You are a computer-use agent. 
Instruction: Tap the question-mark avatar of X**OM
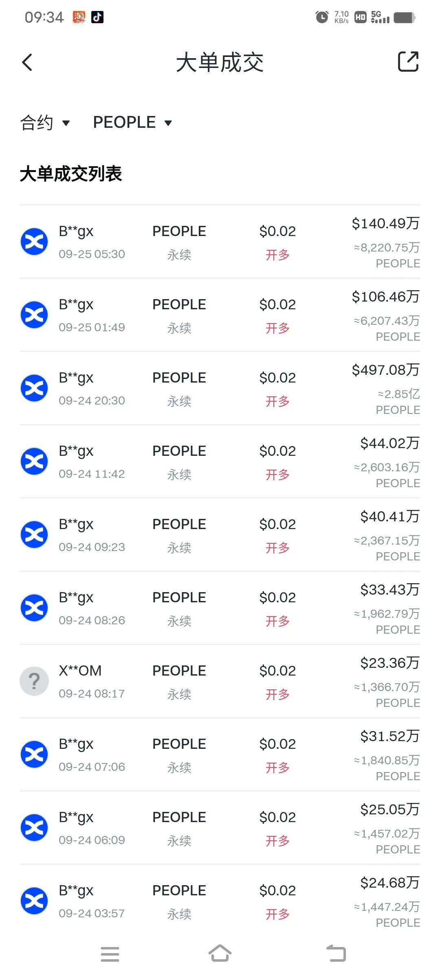(x=34, y=681)
